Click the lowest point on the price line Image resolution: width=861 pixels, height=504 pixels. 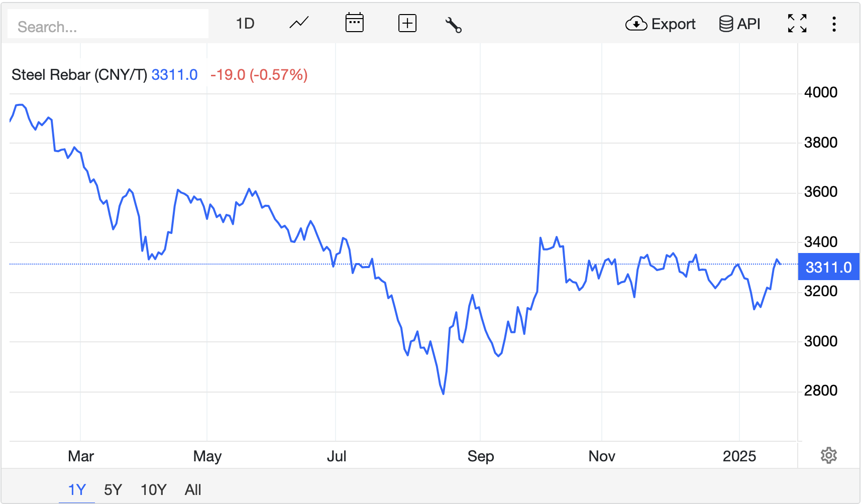[x=443, y=394]
